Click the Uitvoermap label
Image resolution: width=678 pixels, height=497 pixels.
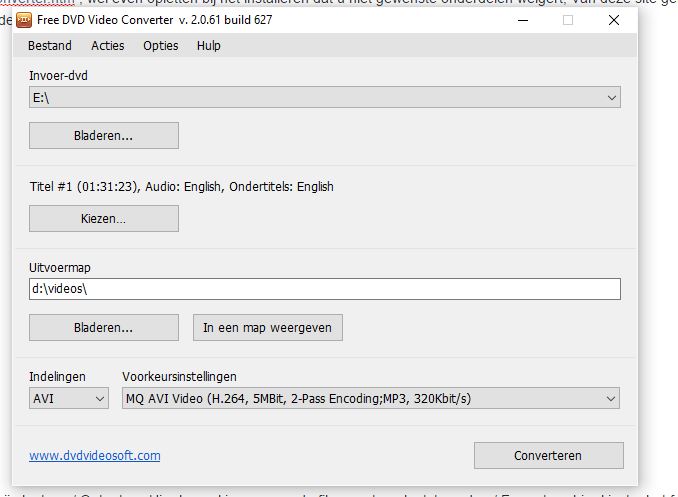click(60, 268)
